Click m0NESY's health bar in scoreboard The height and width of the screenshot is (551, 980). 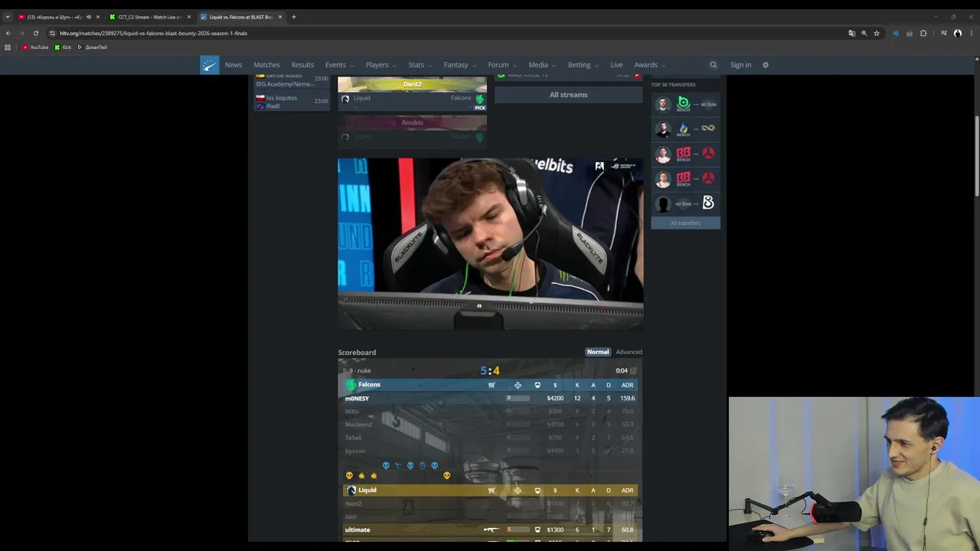coord(518,399)
